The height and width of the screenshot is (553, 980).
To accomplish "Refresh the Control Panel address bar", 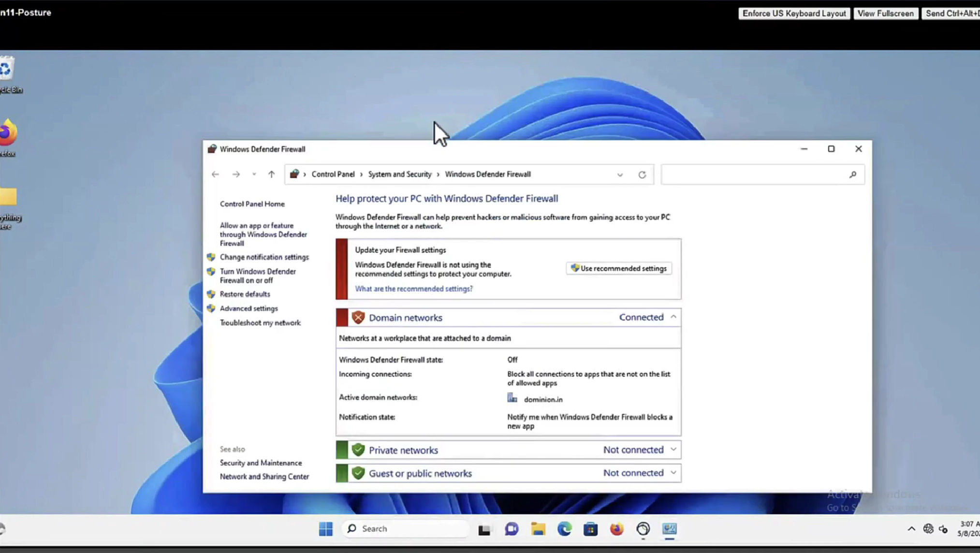I will [x=642, y=175].
